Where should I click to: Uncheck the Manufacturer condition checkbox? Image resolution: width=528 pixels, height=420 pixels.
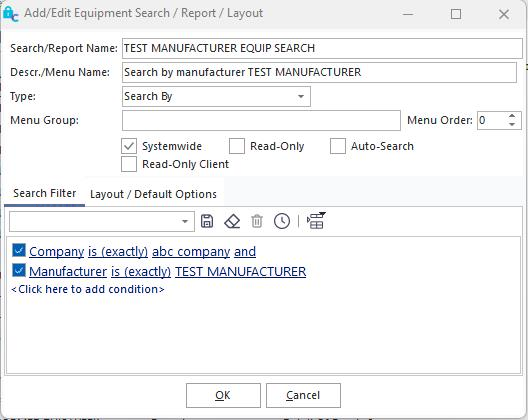coord(19,270)
